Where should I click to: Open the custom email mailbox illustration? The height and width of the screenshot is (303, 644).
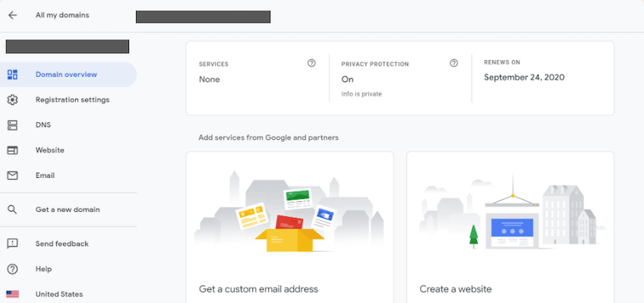tap(289, 211)
